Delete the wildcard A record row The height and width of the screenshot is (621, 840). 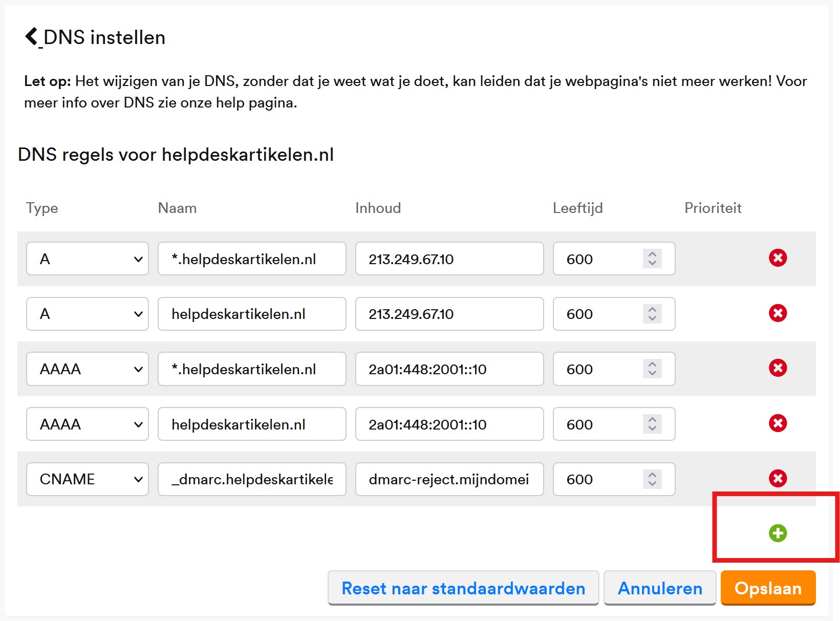point(778,258)
